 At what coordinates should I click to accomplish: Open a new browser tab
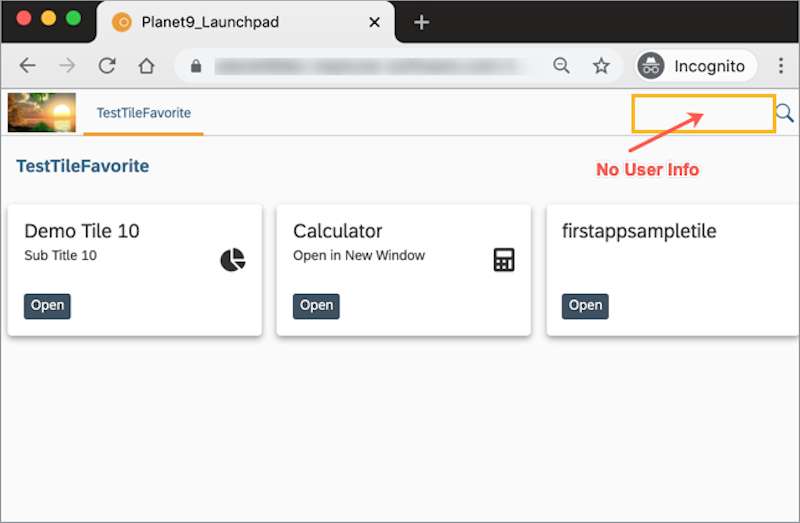tap(421, 22)
